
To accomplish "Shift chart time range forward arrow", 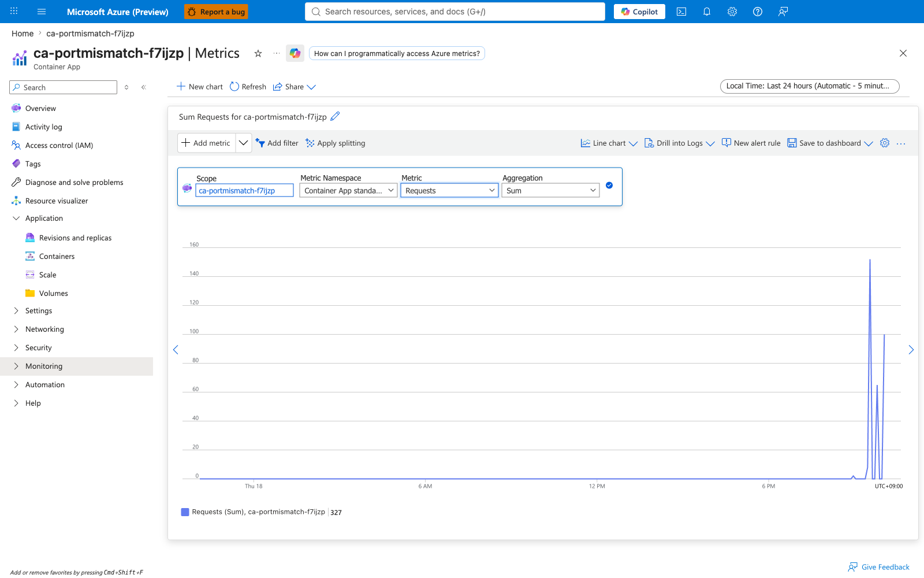I will [911, 350].
